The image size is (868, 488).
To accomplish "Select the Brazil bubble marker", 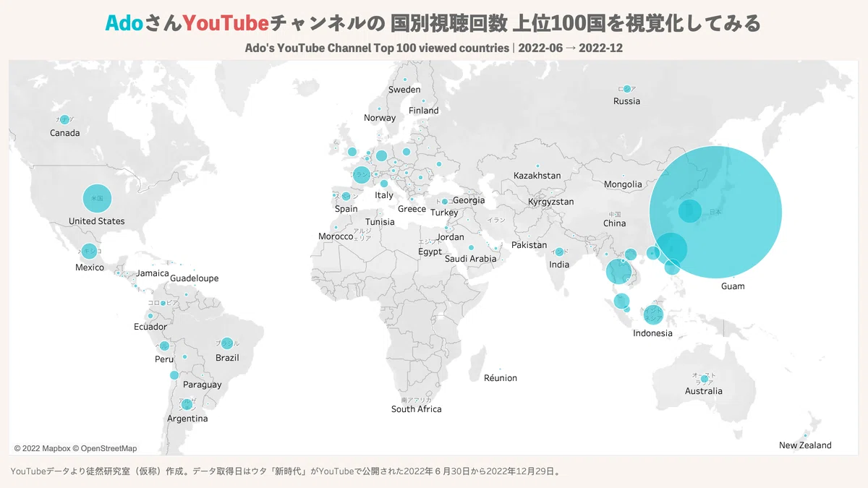I will pyautogui.click(x=227, y=343).
